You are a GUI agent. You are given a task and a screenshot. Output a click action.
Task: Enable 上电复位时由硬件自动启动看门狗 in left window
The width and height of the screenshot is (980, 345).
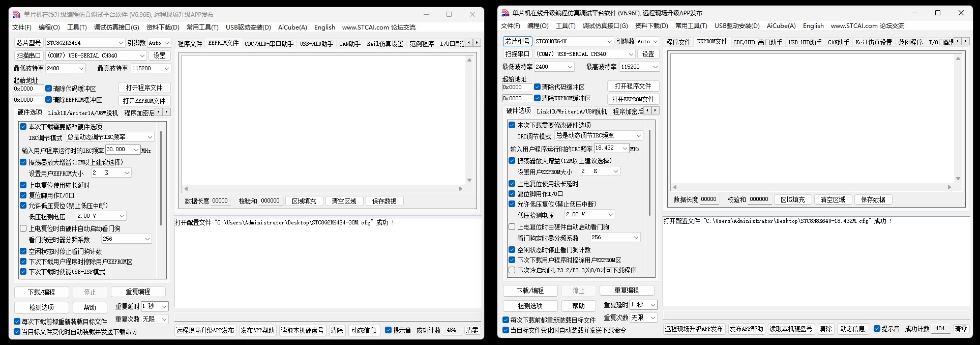(23, 228)
